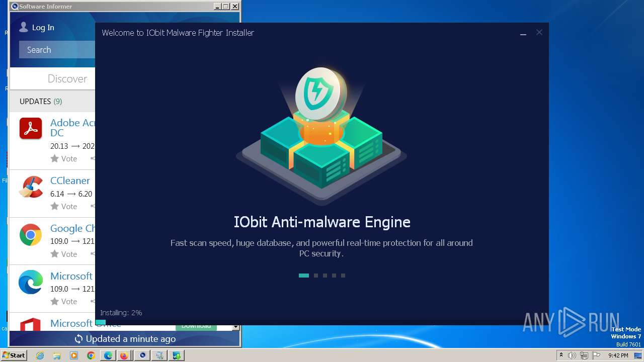Open Windows Media Player from taskbar
Image resolution: width=644 pixels, height=362 pixels.
pyautogui.click(x=74, y=355)
